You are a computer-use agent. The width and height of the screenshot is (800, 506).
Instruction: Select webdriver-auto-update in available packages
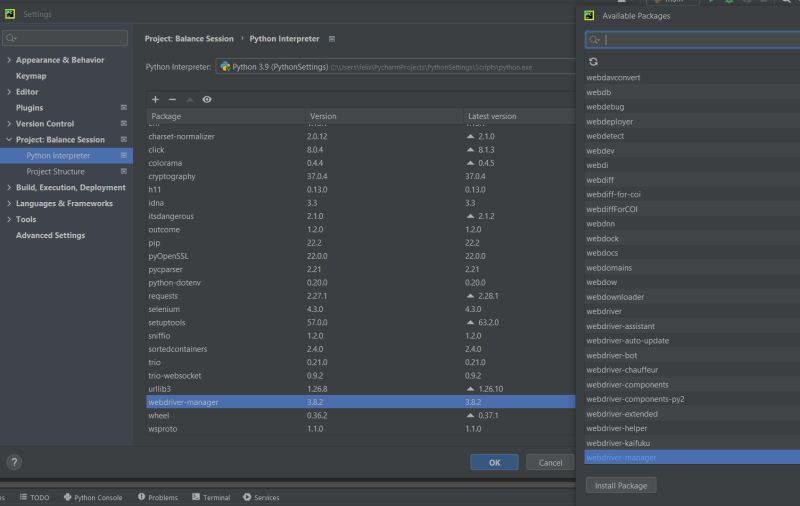pos(692,341)
